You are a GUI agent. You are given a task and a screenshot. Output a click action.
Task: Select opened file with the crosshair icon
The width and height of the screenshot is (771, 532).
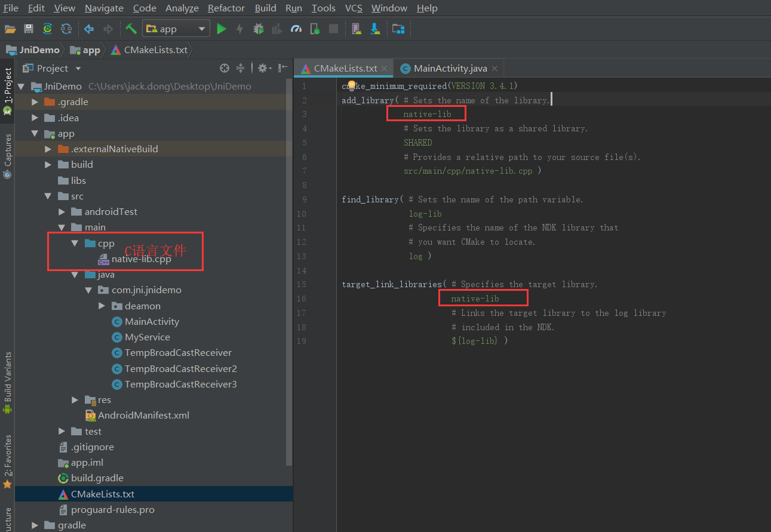(225, 67)
